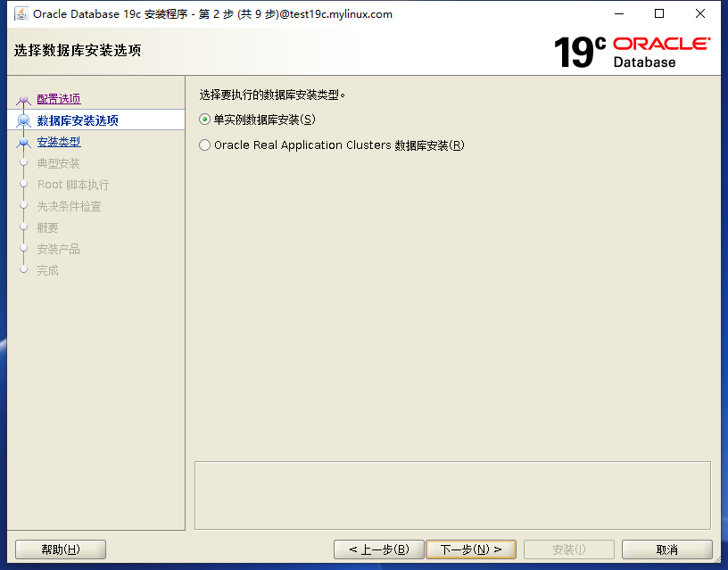Click the 取消 button
728x570 pixels.
pyautogui.click(x=666, y=549)
